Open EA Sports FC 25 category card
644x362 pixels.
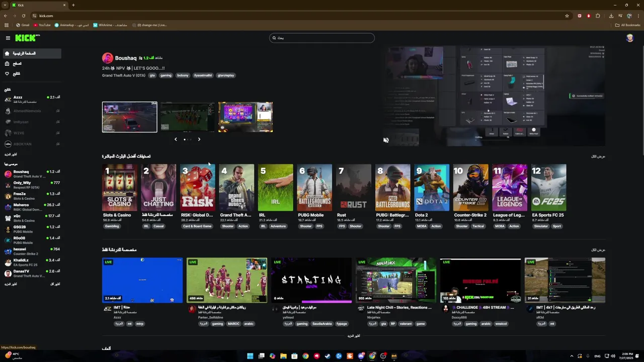pos(549,188)
